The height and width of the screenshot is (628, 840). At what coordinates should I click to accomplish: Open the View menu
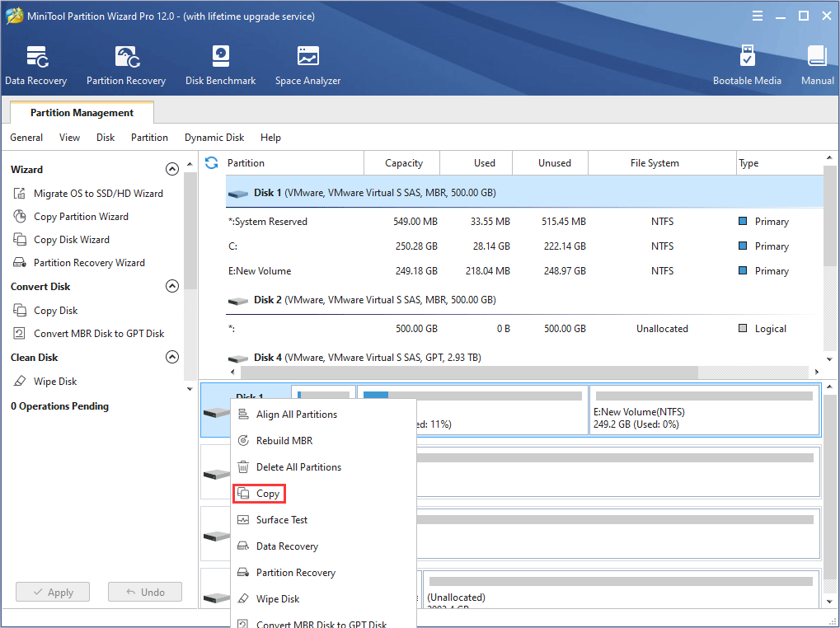[69, 138]
